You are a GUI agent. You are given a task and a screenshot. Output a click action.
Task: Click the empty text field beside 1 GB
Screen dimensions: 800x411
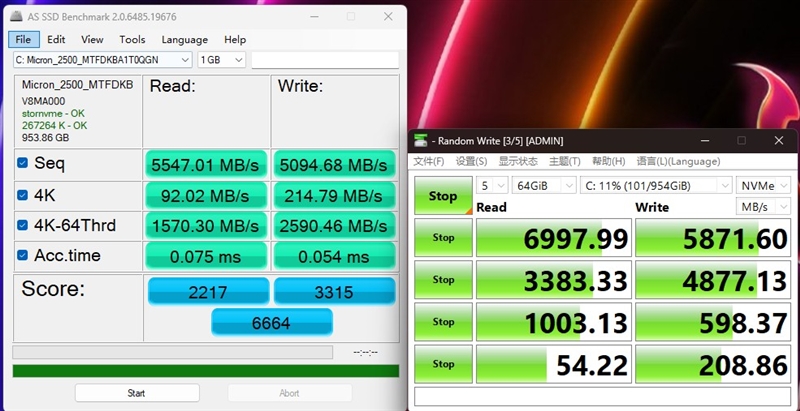pyautogui.click(x=325, y=60)
